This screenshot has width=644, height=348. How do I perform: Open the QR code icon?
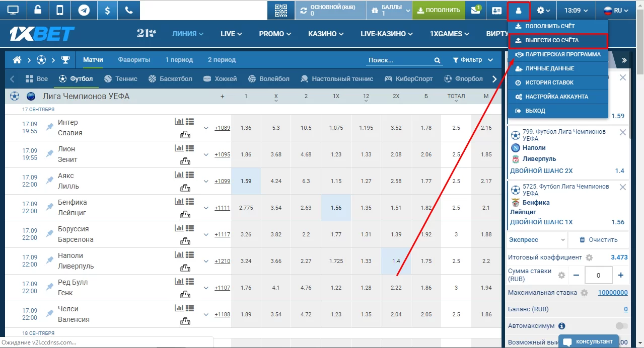[281, 10]
